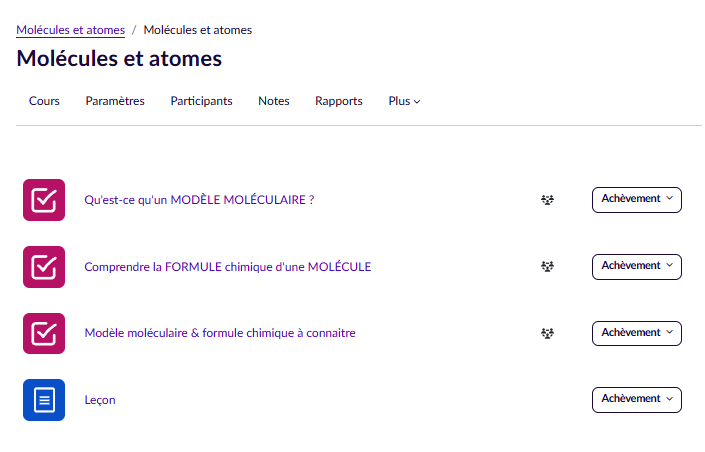Expand the Plus navigation menu
The width and height of the screenshot is (705, 452).
tap(404, 101)
